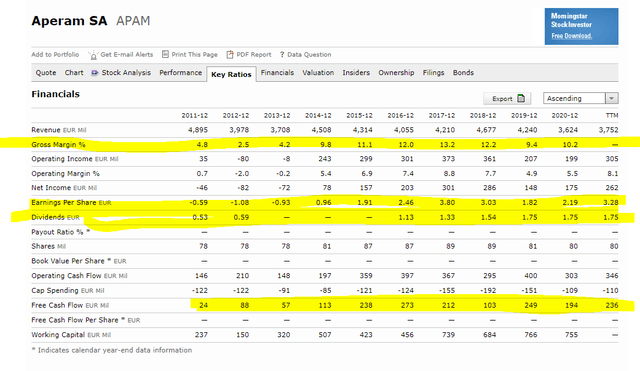Screen dimensions: 640x371
Task: Open the Valuation tab
Action: tap(318, 73)
